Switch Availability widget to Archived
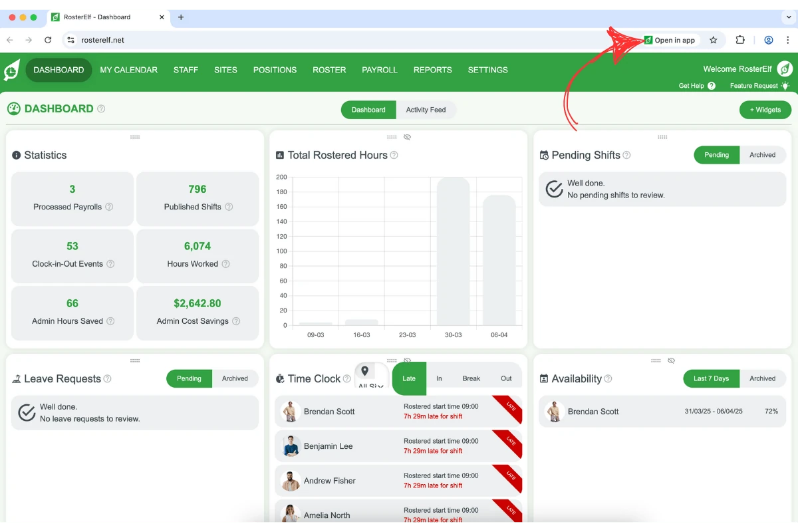798x532 pixels. point(762,378)
